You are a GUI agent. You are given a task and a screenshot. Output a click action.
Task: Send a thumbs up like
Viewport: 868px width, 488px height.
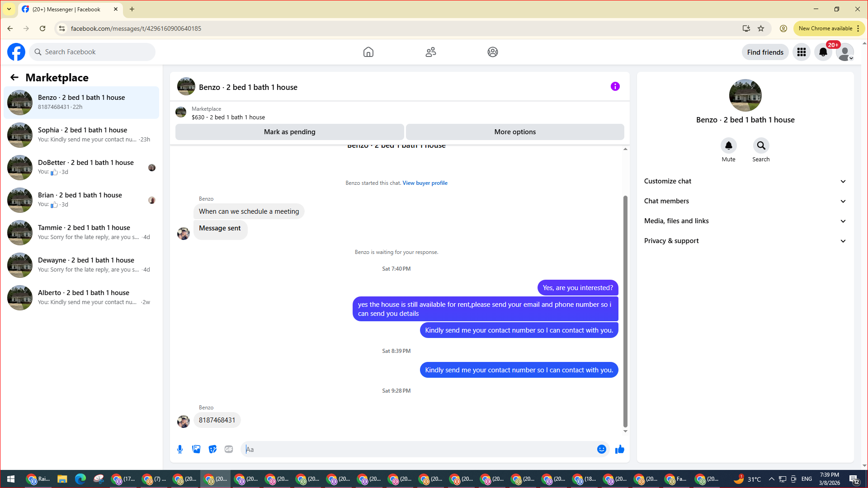tap(619, 449)
